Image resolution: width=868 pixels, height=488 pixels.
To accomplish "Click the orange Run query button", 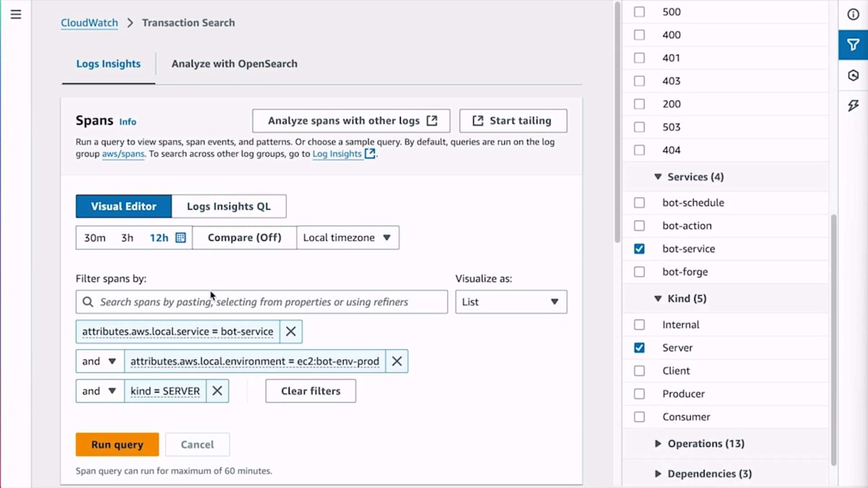I will coord(117,445).
